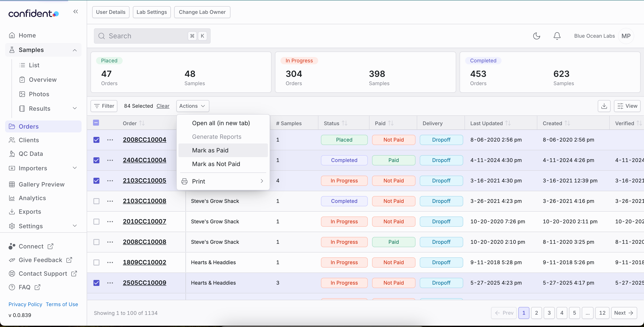Viewport: 644px width, 327px height.
Task: Clear the 84 selected orders
Action: tap(163, 106)
